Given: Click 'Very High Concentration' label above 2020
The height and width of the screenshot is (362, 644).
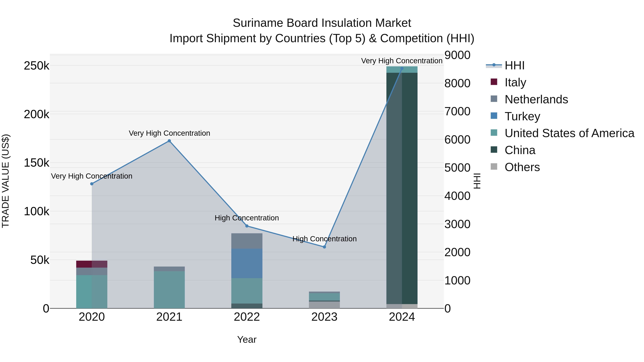Looking at the screenshot, I should click(x=92, y=176).
